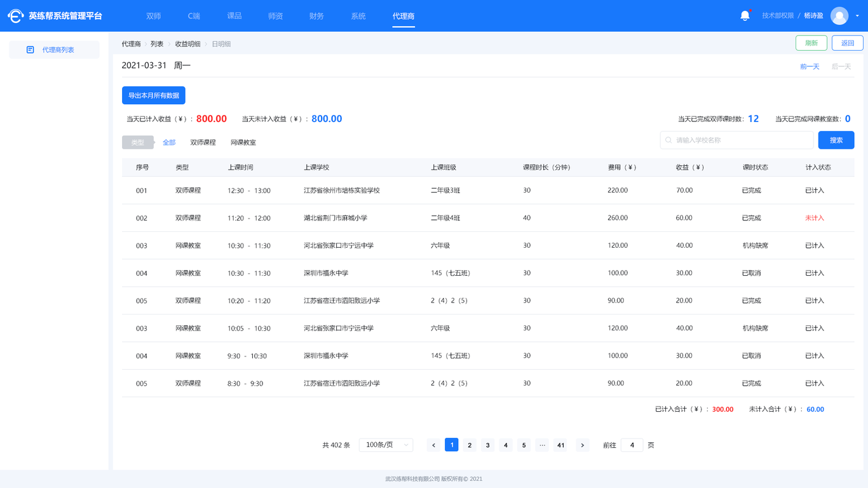Image resolution: width=868 pixels, height=488 pixels.
Task: Open the 师资 top menu
Action: coord(276,16)
